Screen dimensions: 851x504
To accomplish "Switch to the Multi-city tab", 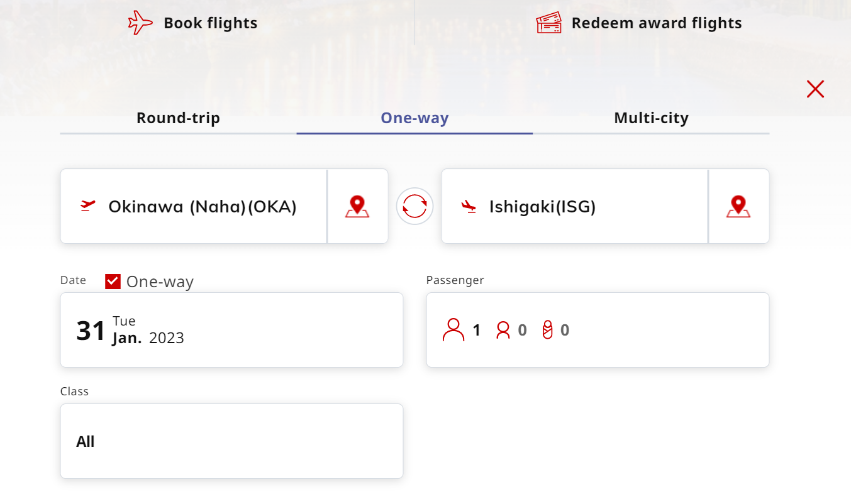I will point(651,118).
